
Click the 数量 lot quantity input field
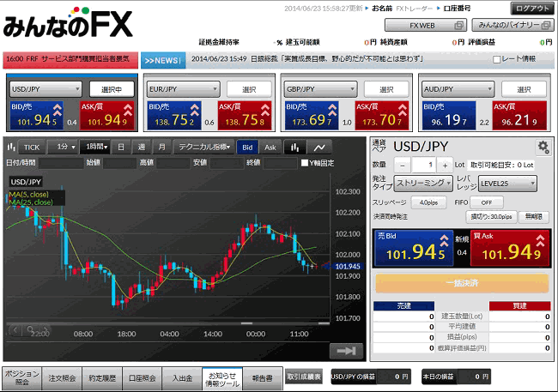coord(423,165)
